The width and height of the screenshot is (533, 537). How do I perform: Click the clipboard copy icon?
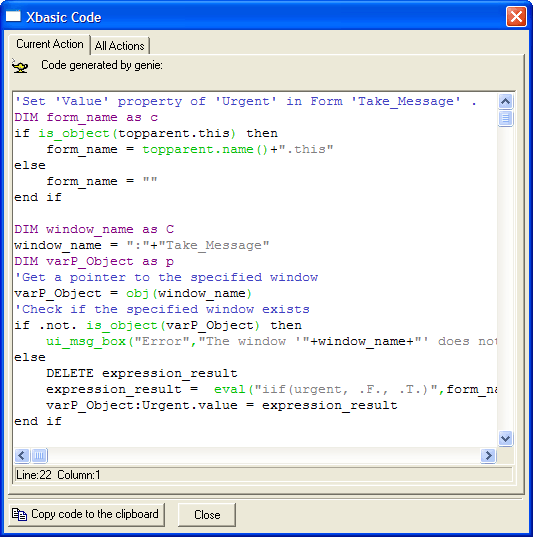click(x=19, y=514)
